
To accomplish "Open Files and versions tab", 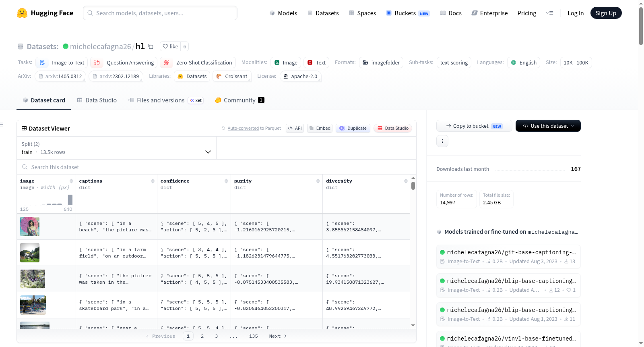I will point(166,100).
